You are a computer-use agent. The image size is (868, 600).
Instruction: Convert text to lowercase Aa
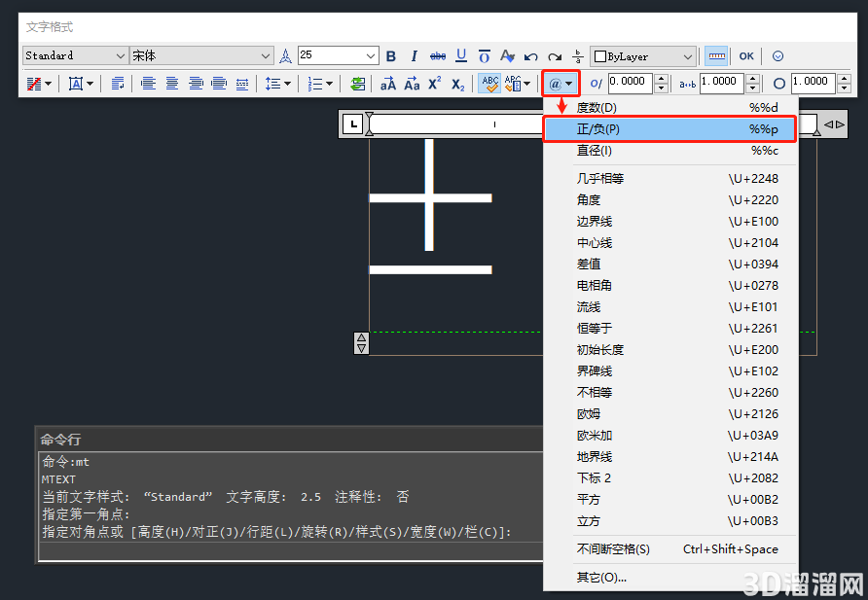[x=412, y=84]
